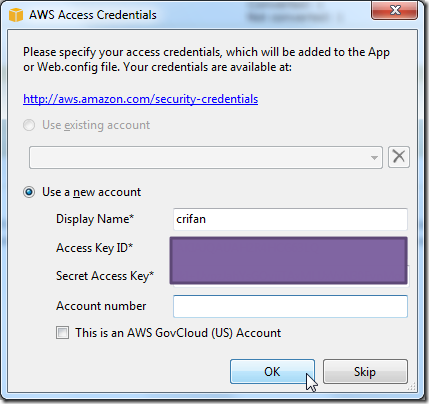Click the GovCloud (US) Account label text
This screenshot has height=404, width=429.
[x=178, y=333]
